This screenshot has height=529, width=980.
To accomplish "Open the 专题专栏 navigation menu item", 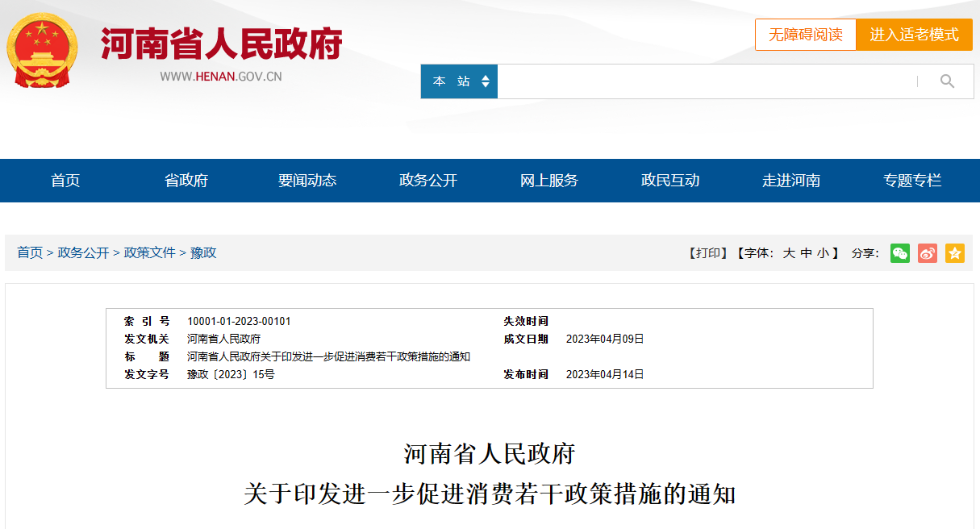I will [x=912, y=181].
